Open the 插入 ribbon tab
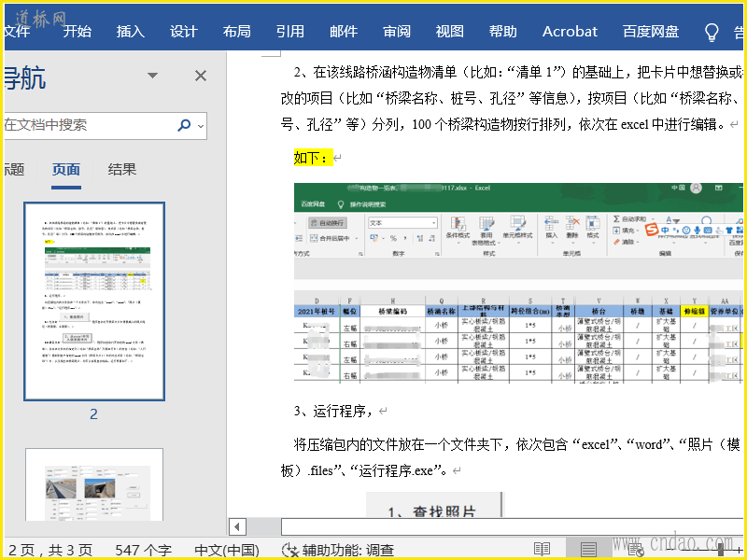This screenshot has height=560, width=747. tap(131, 32)
